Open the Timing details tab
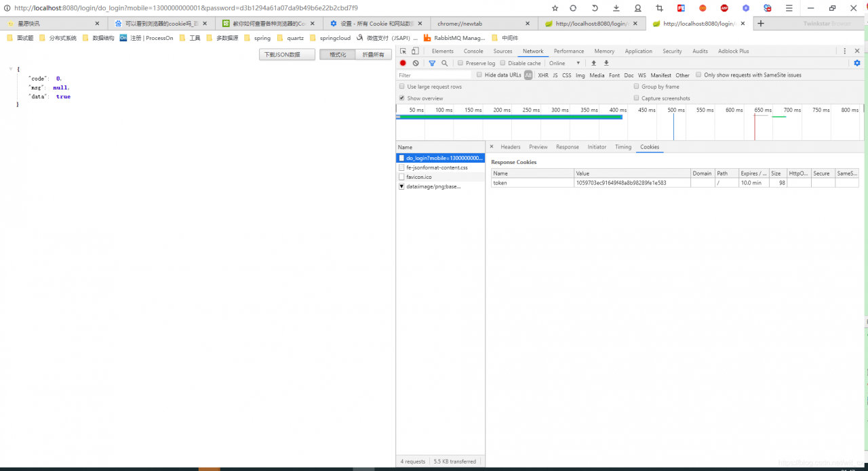868x471 pixels. coord(623,147)
